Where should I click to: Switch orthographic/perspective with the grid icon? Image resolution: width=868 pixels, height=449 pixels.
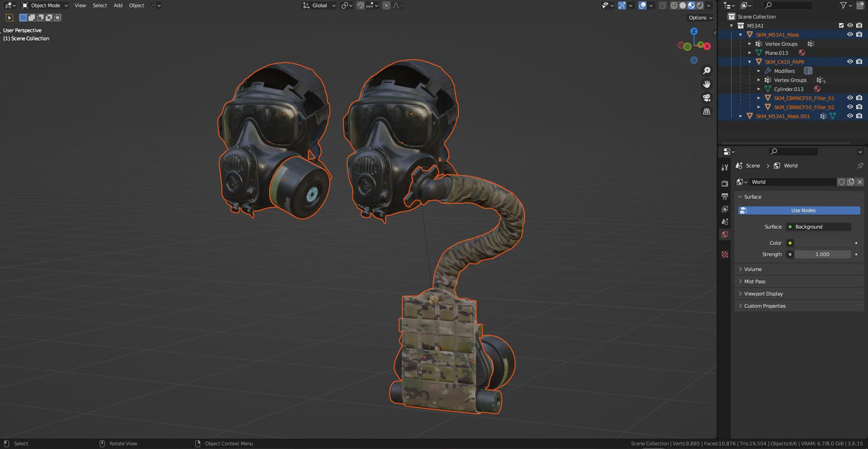tap(707, 112)
